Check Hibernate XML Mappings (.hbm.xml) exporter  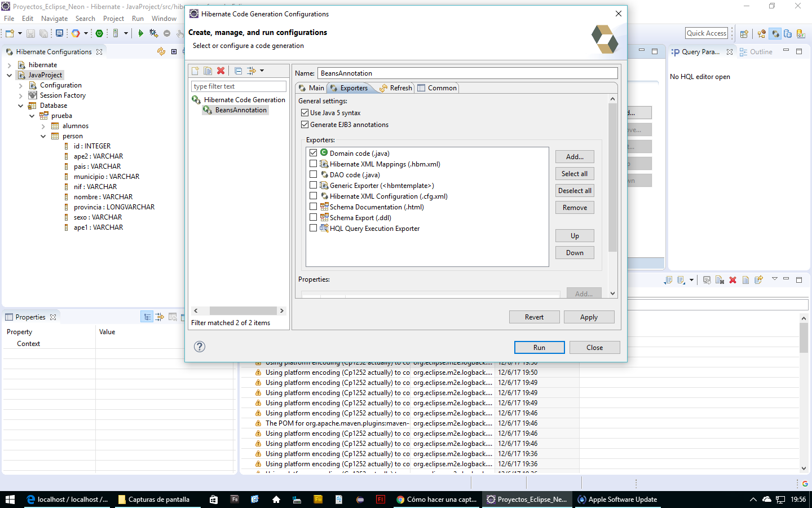tap(314, 164)
